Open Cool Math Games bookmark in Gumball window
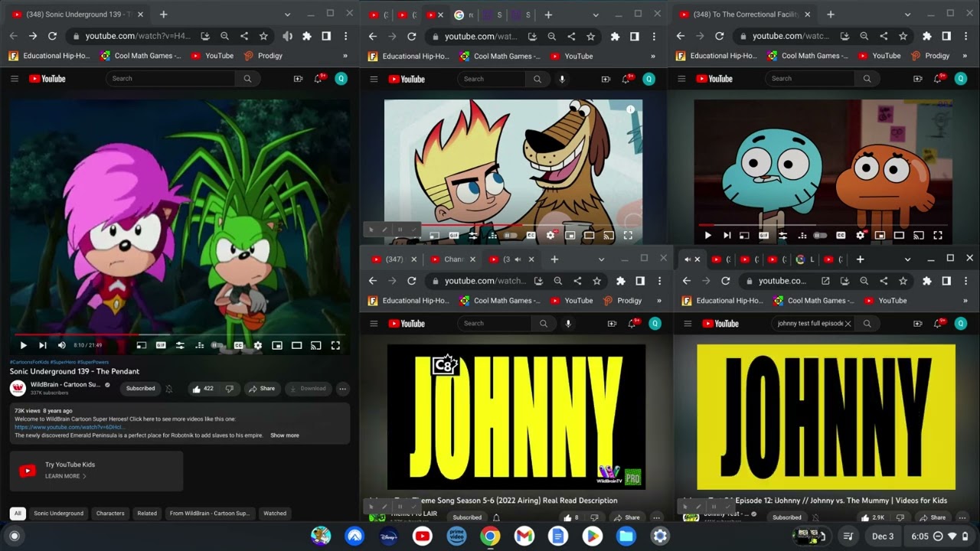The height and width of the screenshot is (551, 980). pos(808,56)
